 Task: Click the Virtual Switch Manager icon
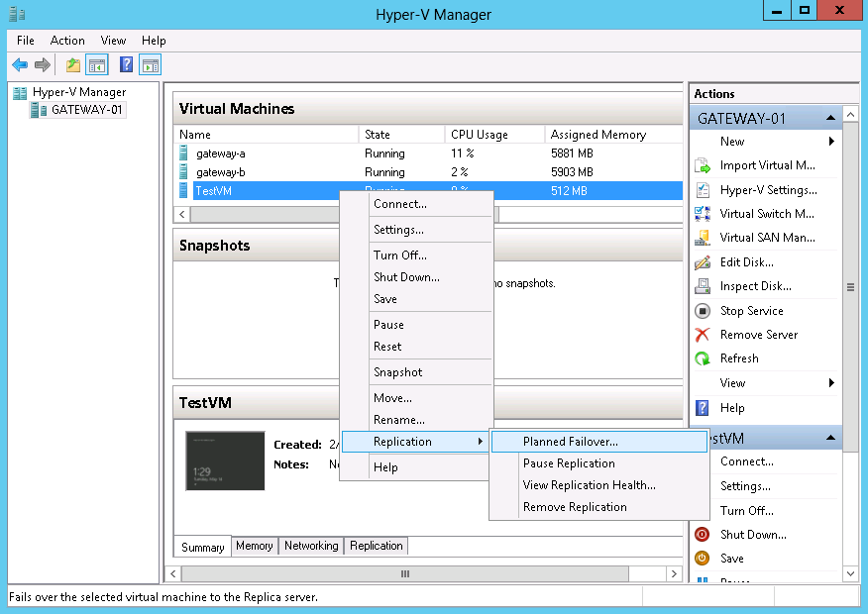tap(703, 214)
